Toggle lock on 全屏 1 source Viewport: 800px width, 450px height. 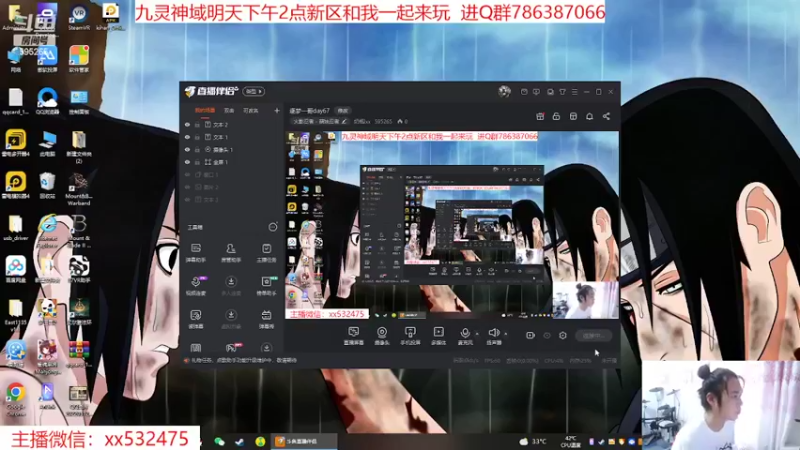(x=197, y=162)
